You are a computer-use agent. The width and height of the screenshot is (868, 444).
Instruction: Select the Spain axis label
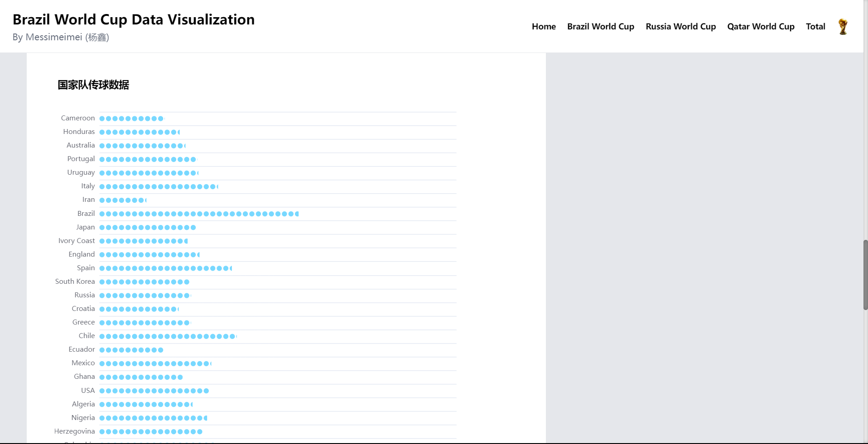[x=86, y=268]
